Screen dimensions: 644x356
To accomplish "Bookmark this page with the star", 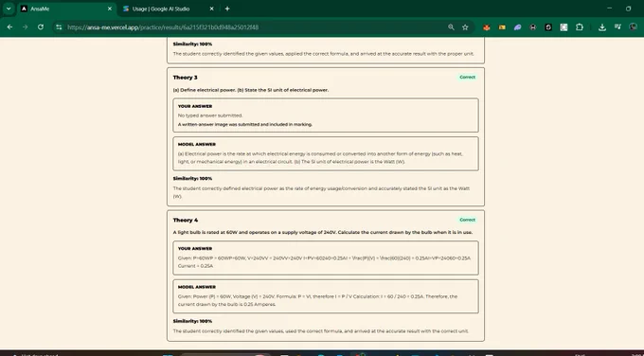I will tap(465, 27).
